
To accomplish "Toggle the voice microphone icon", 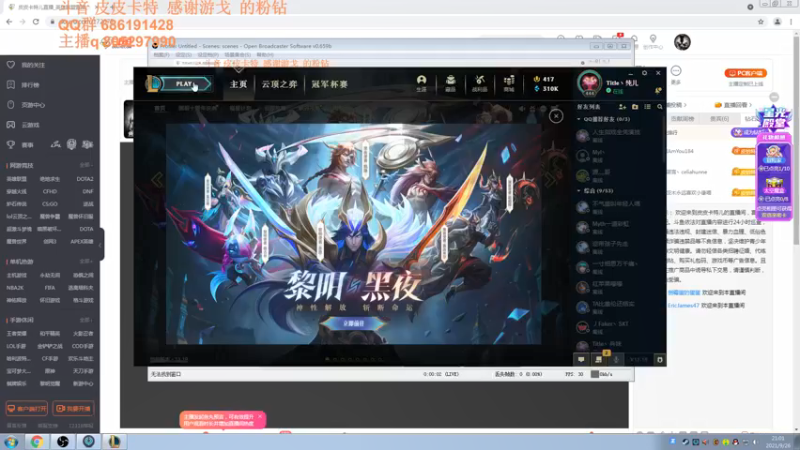I will (x=616, y=360).
